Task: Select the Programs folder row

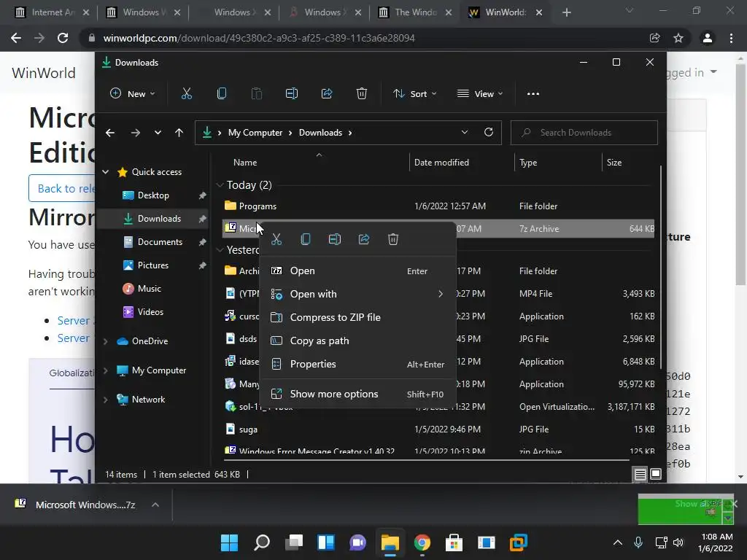Action: point(438,206)
